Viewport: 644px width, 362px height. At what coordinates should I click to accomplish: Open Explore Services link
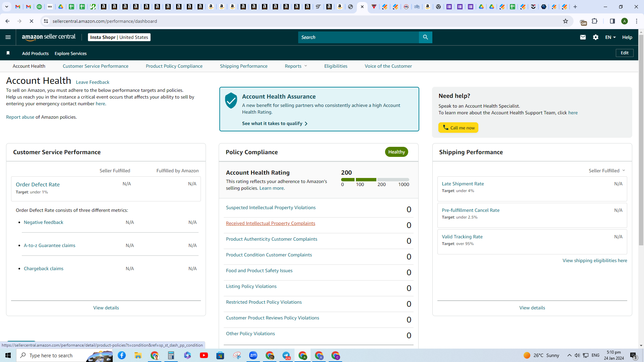(x=71, y=53)
